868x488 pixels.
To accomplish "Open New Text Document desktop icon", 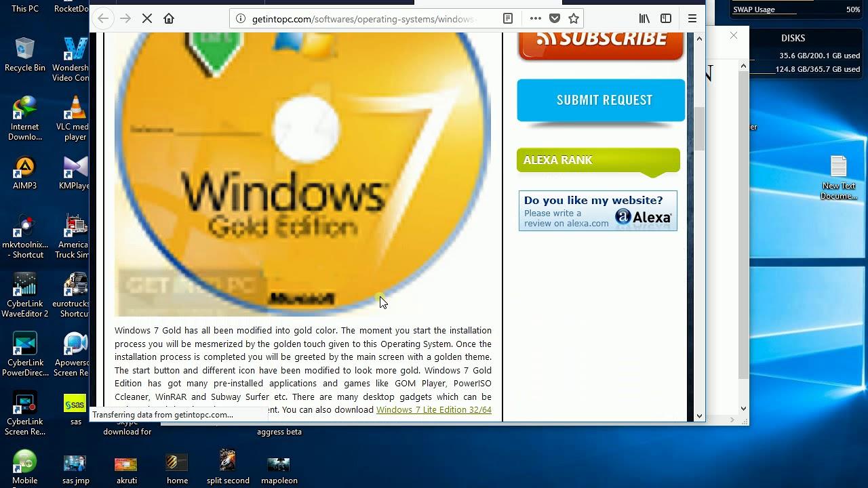I will click(x=839, y=178).
